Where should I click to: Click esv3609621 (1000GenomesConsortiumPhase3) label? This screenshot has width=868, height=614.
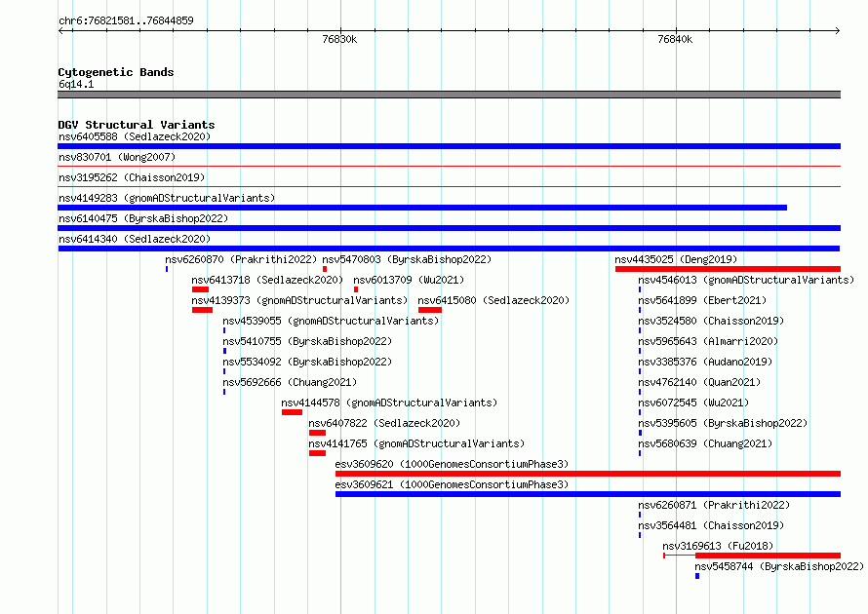tap(452, 484)
